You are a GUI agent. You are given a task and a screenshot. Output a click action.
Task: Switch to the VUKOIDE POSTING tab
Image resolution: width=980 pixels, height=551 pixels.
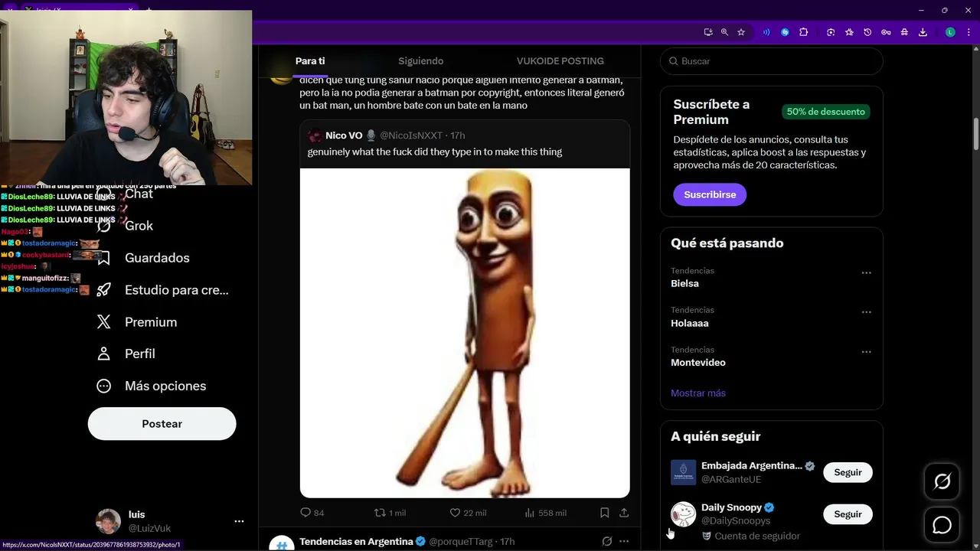click(x=560, y=61)
